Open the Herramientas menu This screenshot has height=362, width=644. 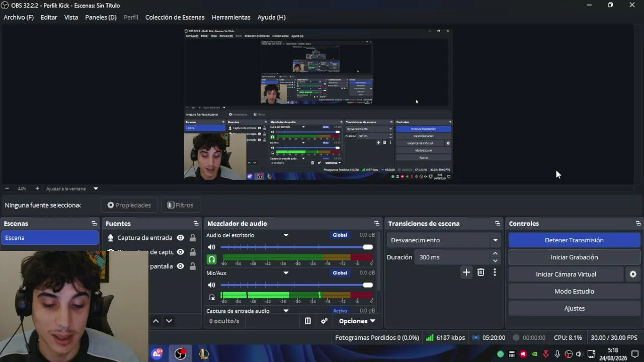(231, 17)
